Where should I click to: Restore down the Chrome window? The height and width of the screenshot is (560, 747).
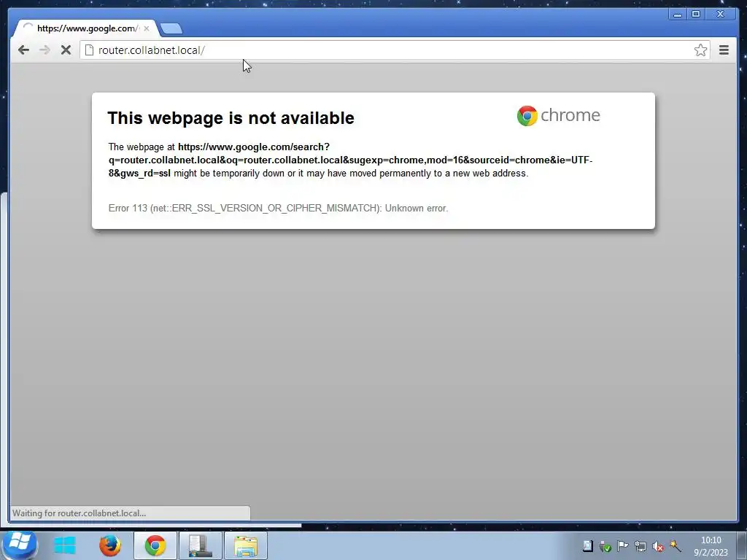[x=695, y=15]
